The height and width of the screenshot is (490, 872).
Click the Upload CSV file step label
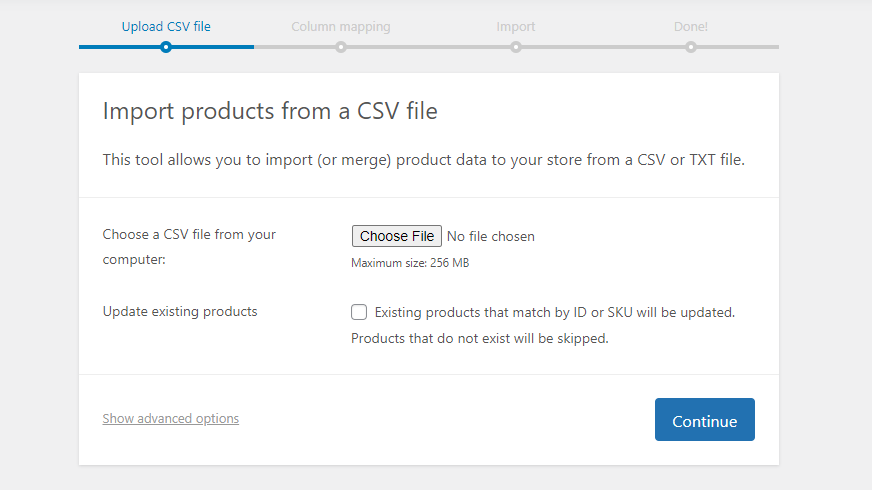(166, 26)
